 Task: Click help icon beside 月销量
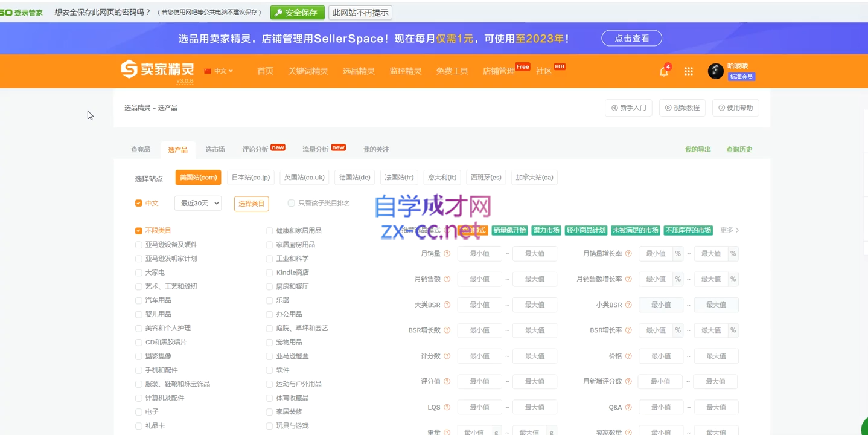[447, 254]
